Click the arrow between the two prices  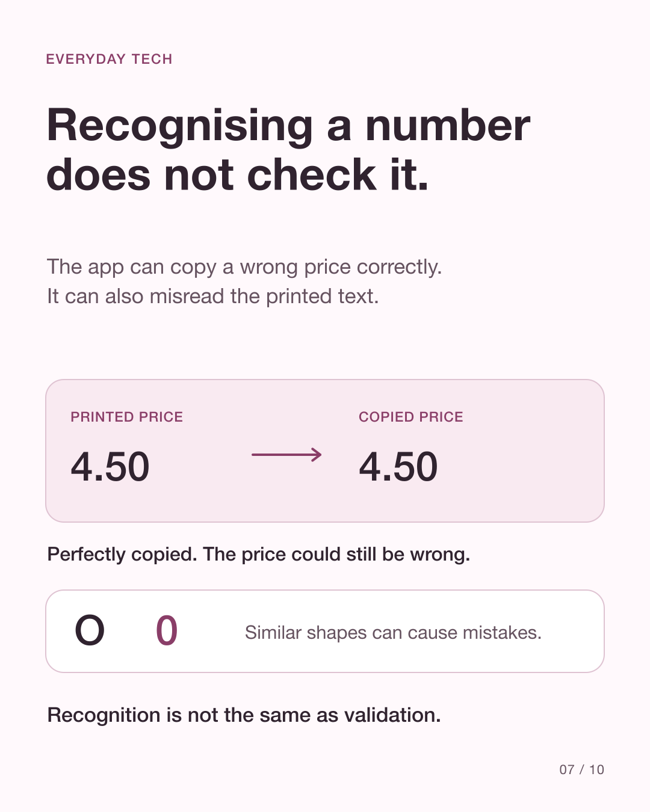(x=286, y=455)
